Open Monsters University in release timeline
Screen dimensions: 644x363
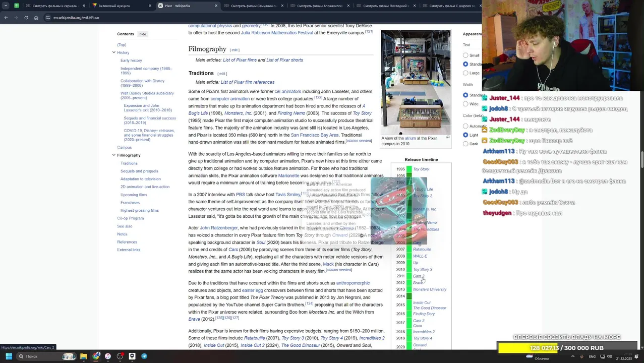click(x=430, y=289)
